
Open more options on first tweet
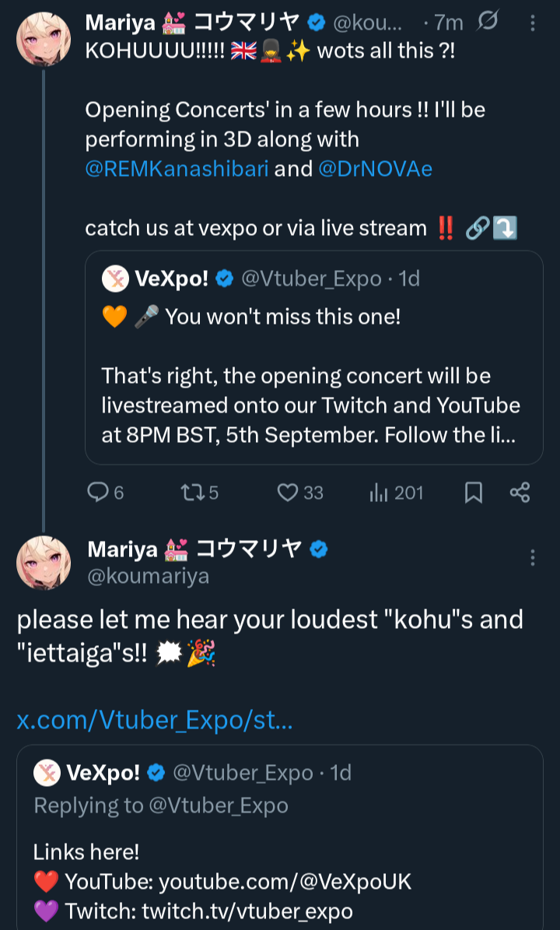tap(533, 23)
